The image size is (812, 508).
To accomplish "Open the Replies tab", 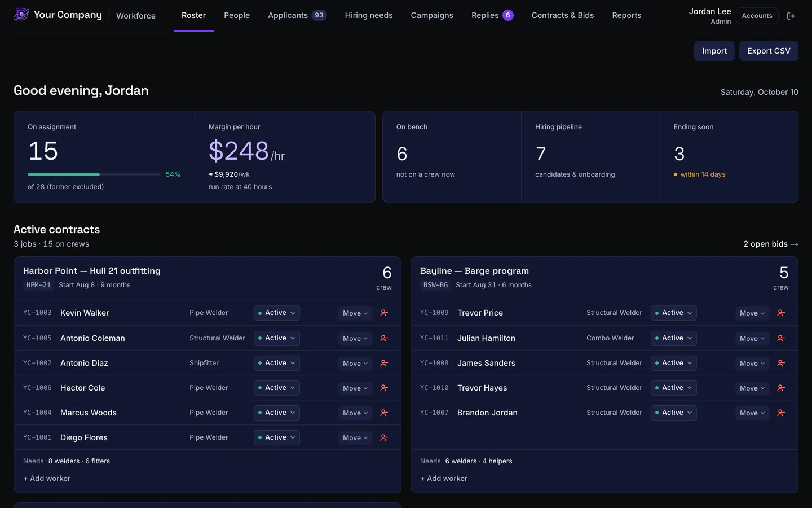I will pos(492,15).
